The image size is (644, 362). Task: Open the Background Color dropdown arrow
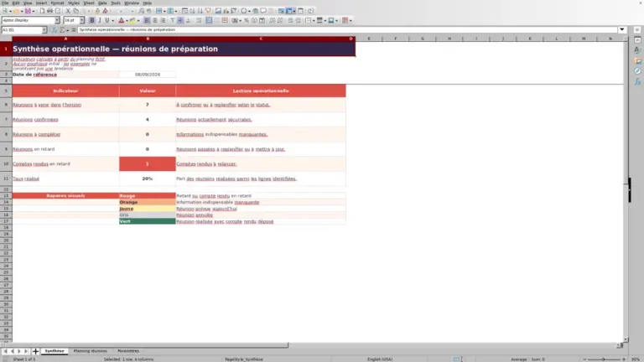click(138, 20)
